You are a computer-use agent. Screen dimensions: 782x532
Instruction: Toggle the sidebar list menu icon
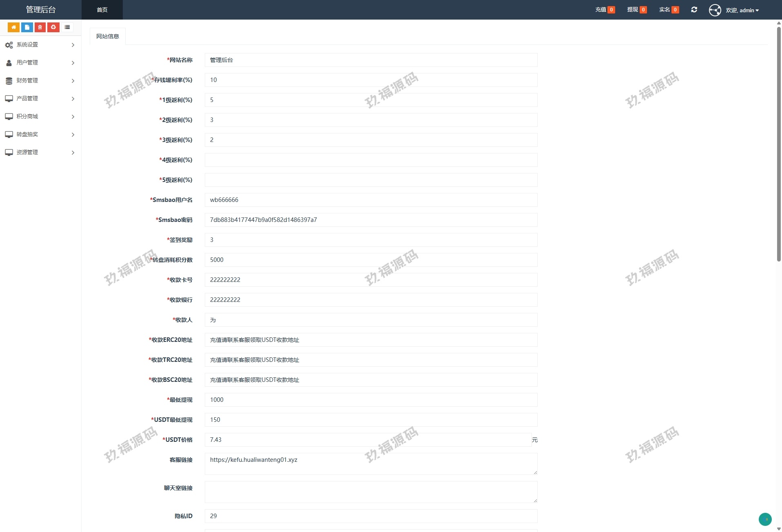coord(67,27)
